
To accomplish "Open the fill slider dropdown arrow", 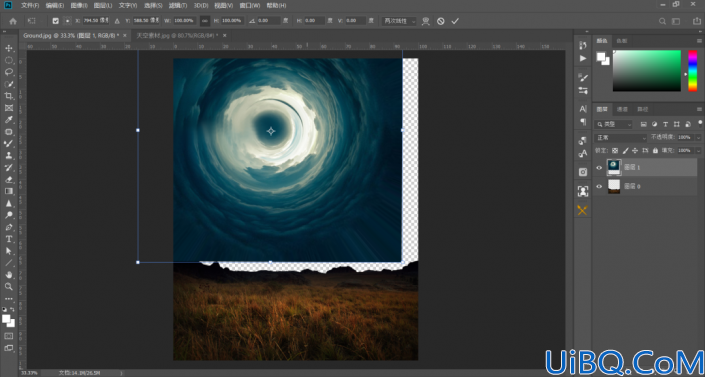I will [698, 150].
